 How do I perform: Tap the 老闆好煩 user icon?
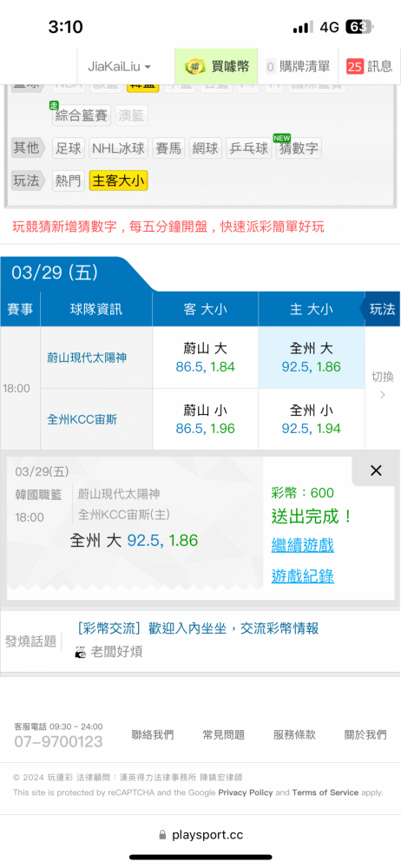coord(81,652)
